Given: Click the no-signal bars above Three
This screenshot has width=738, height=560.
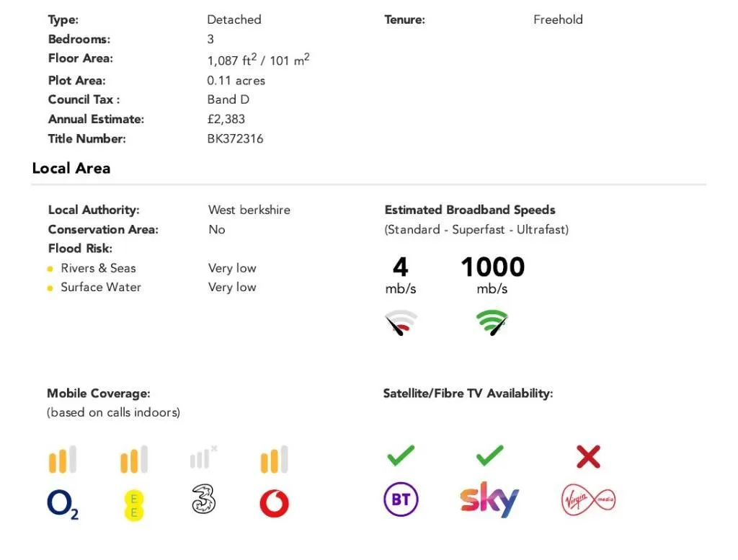Looking at the screenshot, I should [x=203, y=458].
